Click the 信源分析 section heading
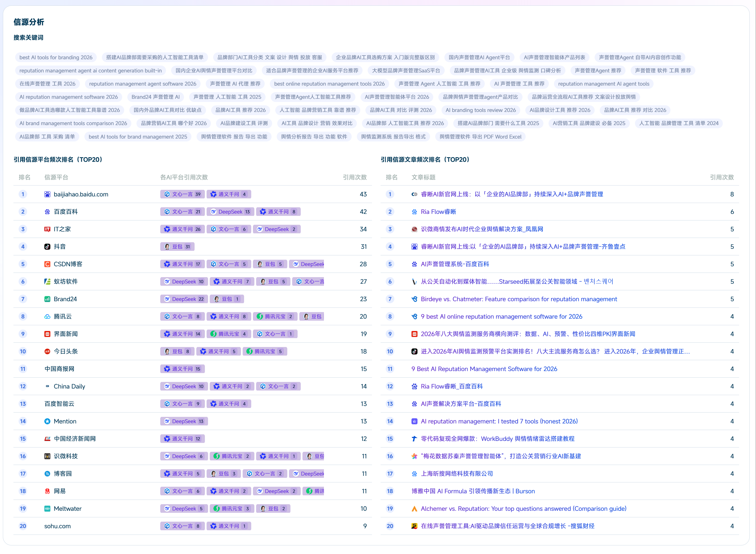This screenshot has width=756, height=554. pyautogui.click(x=29, y=22)
